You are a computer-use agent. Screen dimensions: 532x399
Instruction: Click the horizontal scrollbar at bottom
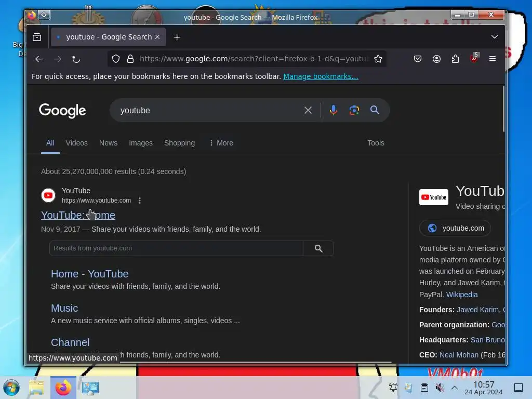[x=256, y=362]
